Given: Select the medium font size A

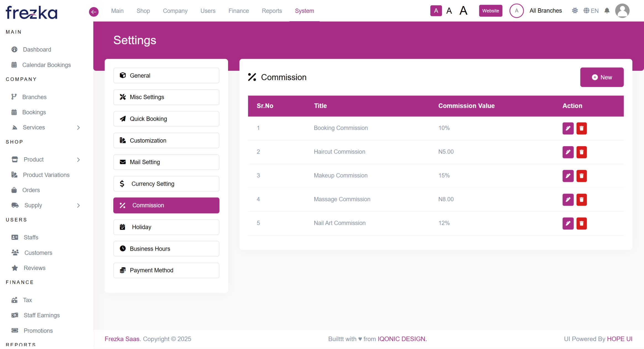Looking at the screenshot, I should [x=449, y=11].
